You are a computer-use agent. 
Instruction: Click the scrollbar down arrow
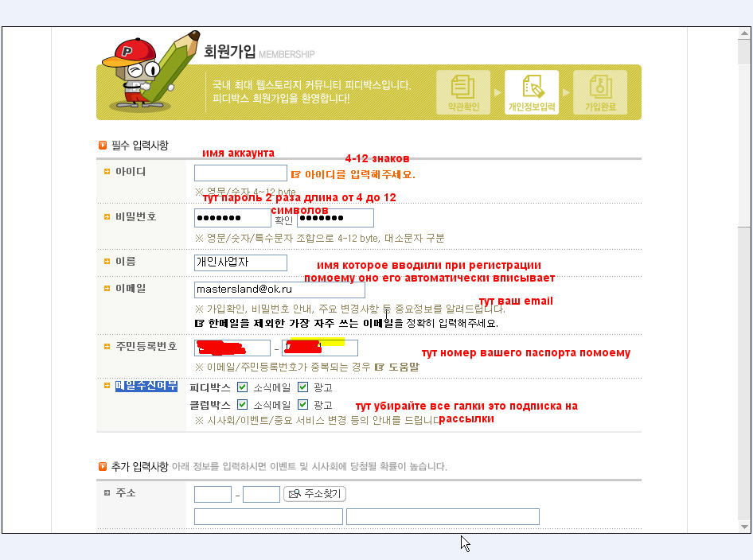coord(744,527)
